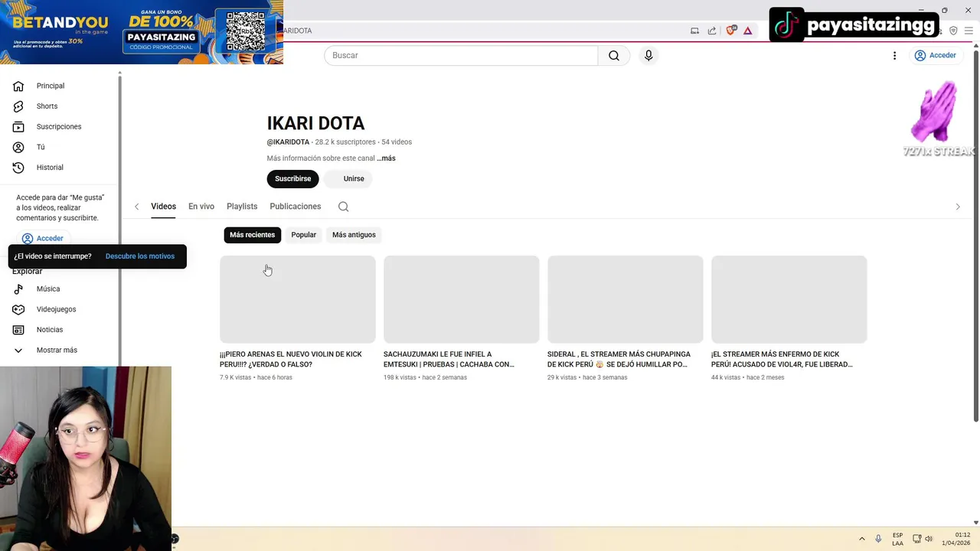This screenshot has width=980, height=551.
Task: Expand channel description with ...más
Action: click(386, 158)
